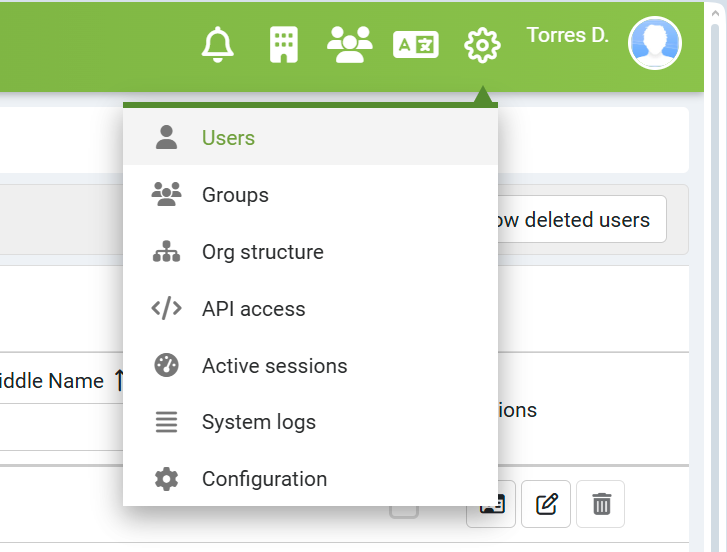The width and height of the screenshot is (727, 552).
Task: Go to Org structure
Action: [x=310, y=252]
